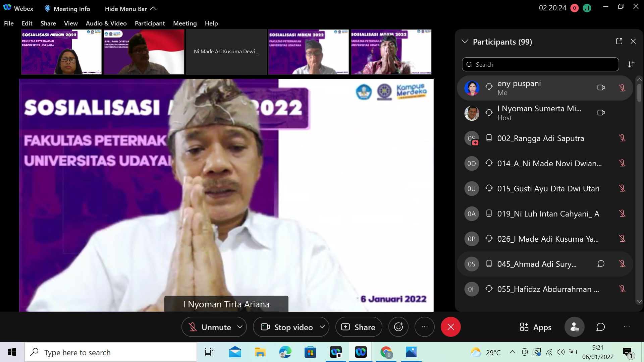Toggle the participants panel button
The height and width of the screenshot is (362, 644).
point(574,327)
